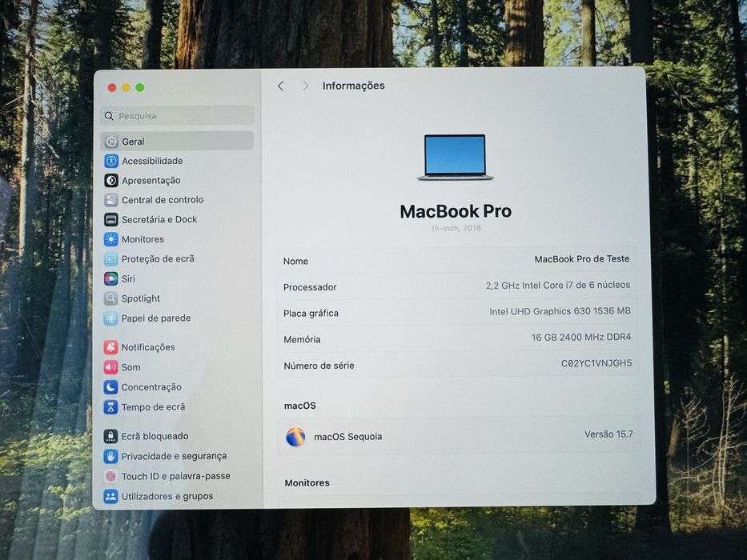Focus the Pesquisa search field

(x=177, y=116)
